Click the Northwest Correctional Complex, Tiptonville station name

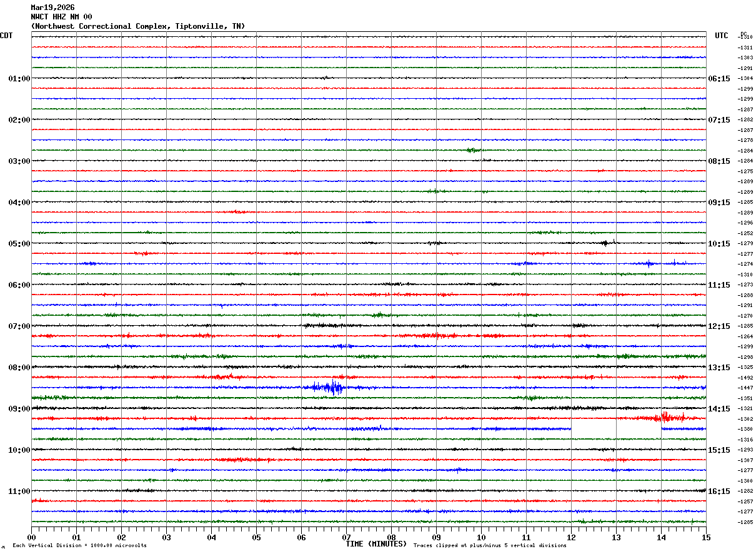tap(138, 26)
